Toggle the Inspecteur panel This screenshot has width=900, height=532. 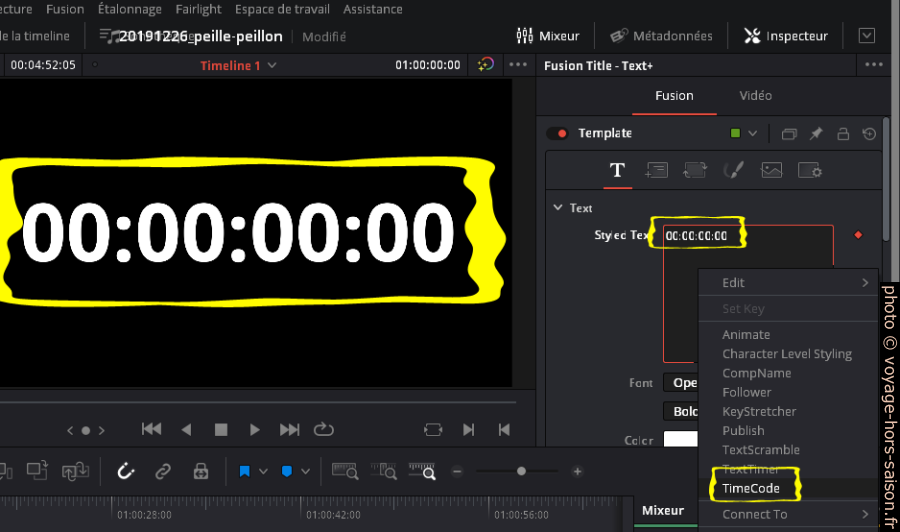[x=786, y=36]
